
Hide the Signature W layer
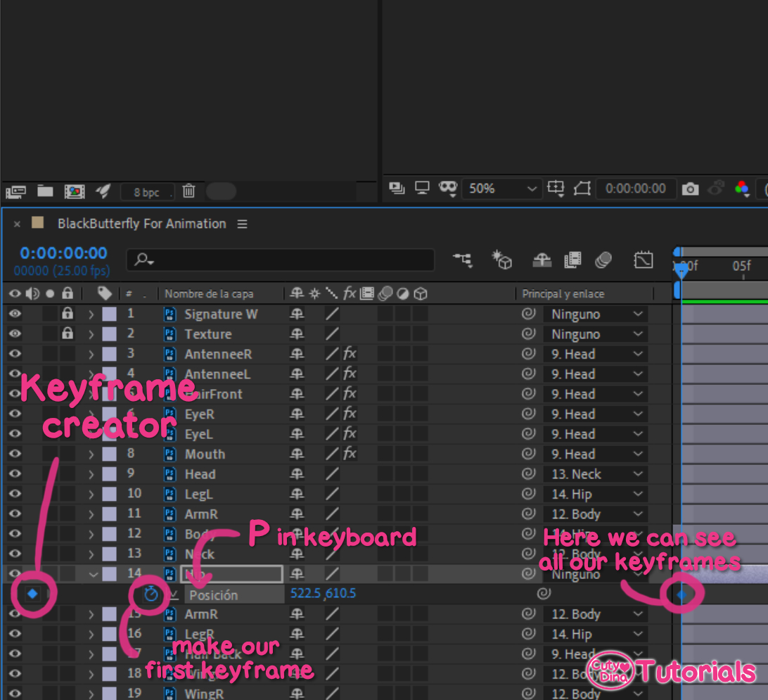pos(15,314)
